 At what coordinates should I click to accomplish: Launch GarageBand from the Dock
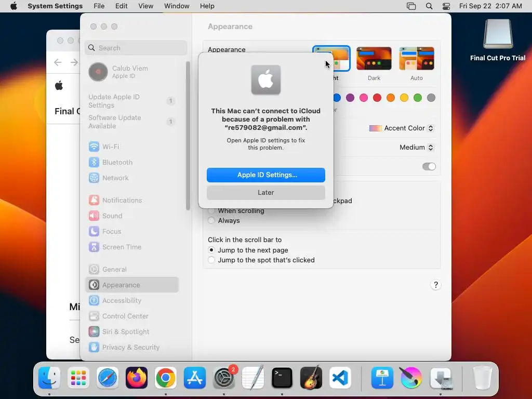[x=311, y=378]
